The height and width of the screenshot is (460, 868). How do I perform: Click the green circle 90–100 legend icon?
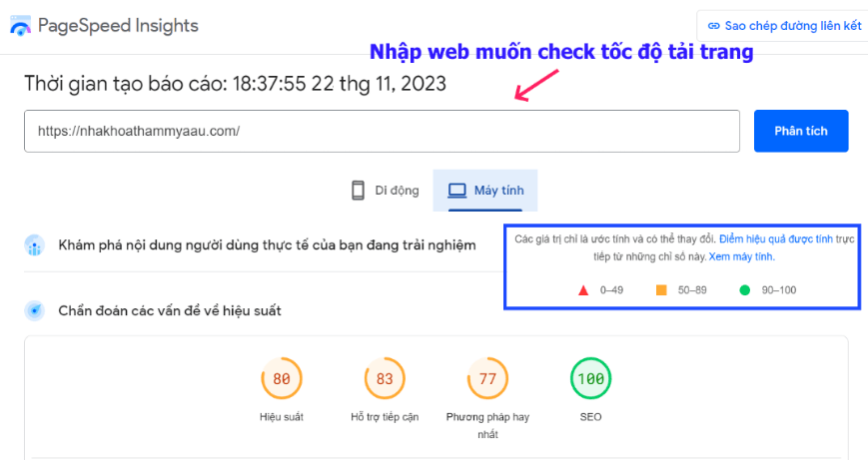click(744, 290)
